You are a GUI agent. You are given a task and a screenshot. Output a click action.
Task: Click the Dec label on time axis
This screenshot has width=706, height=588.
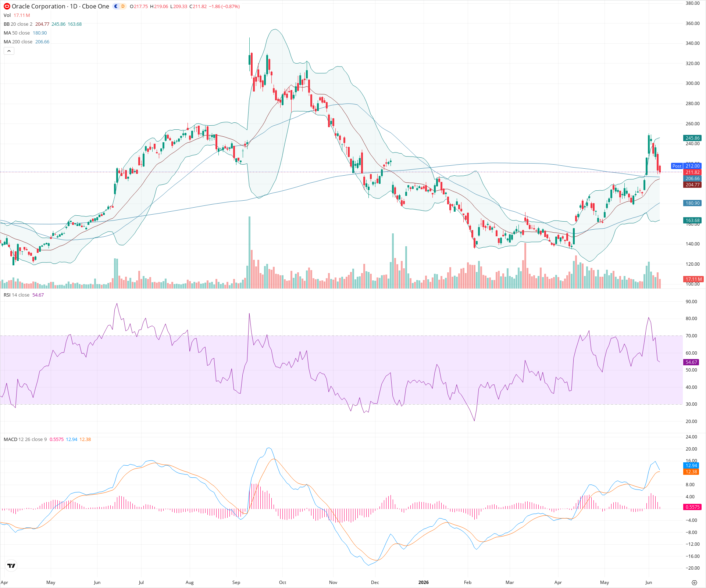pyautogui.click(x=375, y=582)
